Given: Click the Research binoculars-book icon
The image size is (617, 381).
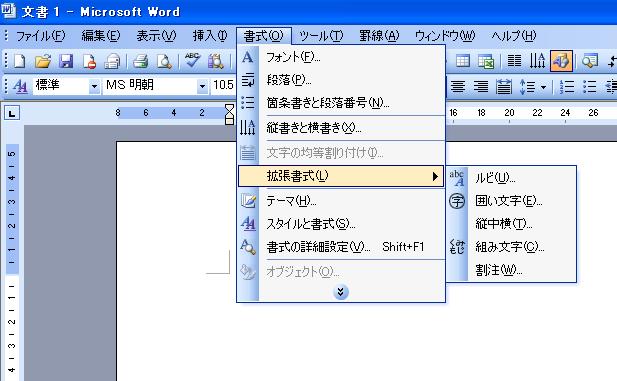Looking at the screenshot, I should (x=216, y=61).
